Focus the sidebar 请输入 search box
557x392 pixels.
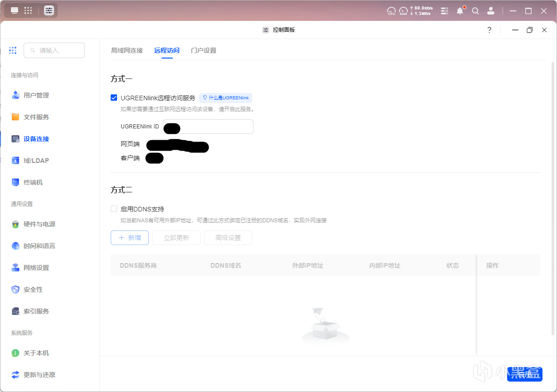pyautogui.click(x=54, y=50)
